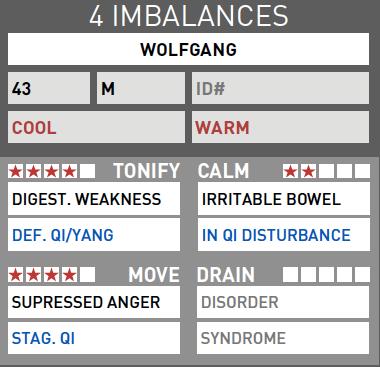This screenshot has width=380, height=367.
Task: Click the age field showing 43
Action: (49, 88)
